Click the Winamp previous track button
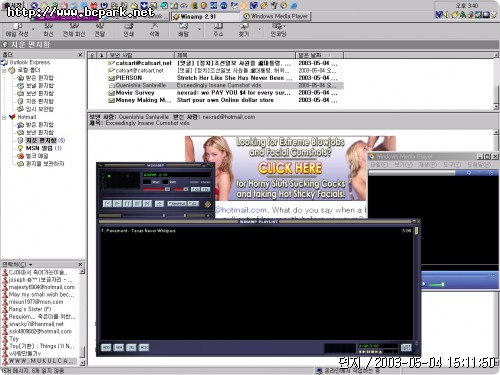 coord(107,203)
